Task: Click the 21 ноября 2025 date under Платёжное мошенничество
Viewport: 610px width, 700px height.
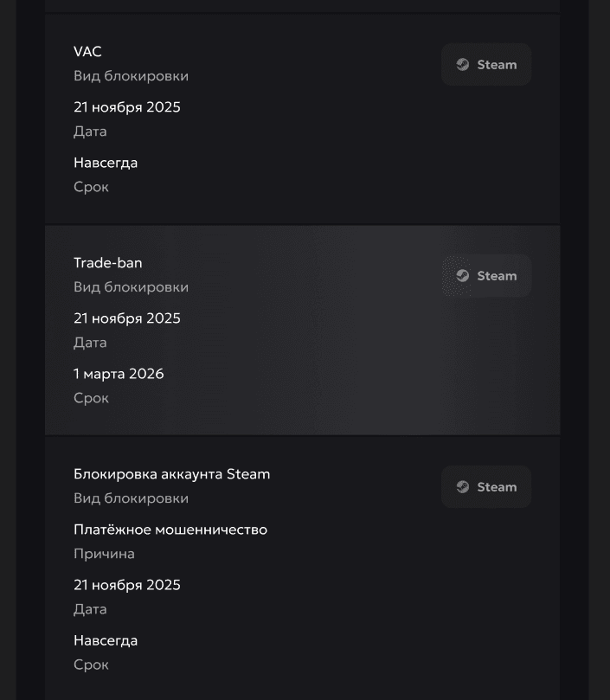Action: (x=127, y=585)
